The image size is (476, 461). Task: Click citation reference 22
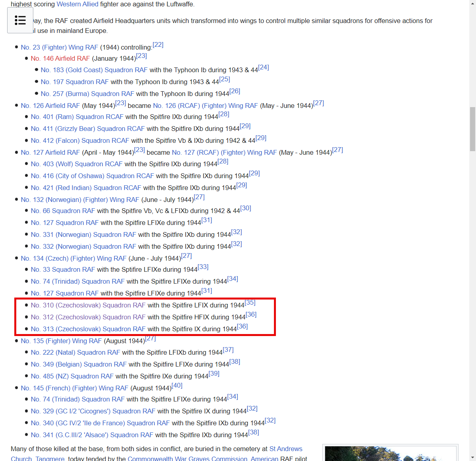pos(158,45)
